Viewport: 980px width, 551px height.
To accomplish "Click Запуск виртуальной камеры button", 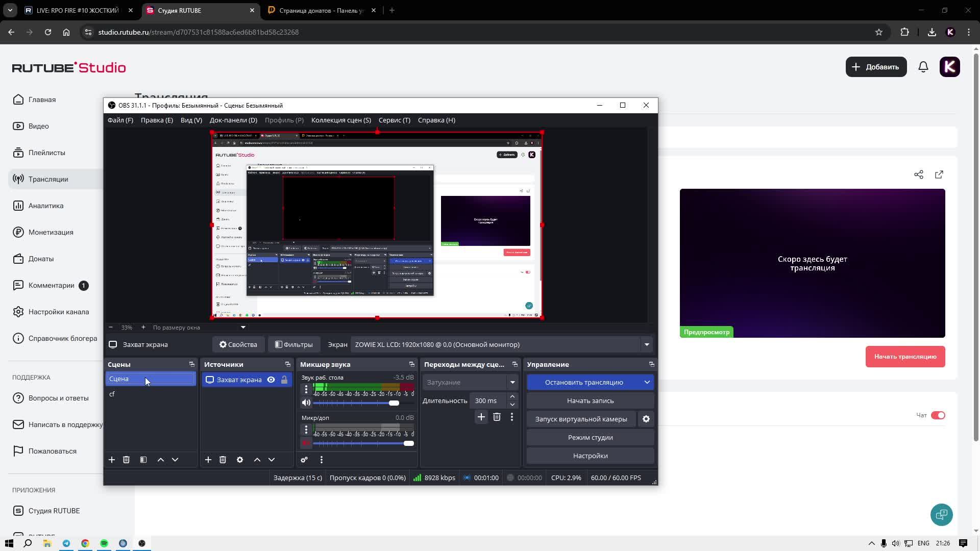I will [x=581, y=419].
